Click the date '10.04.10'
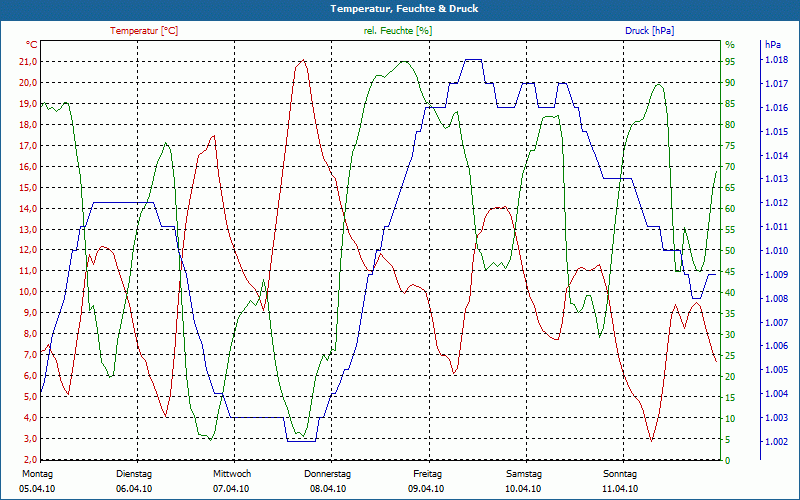This screenshot has width=800, height=500. [523, 489]
